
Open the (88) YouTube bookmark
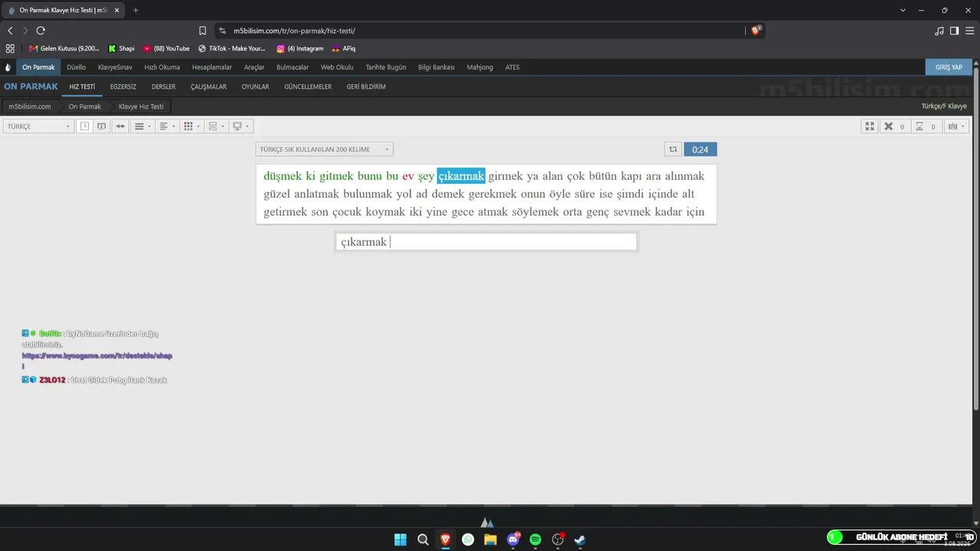click(x=166, y=48)
